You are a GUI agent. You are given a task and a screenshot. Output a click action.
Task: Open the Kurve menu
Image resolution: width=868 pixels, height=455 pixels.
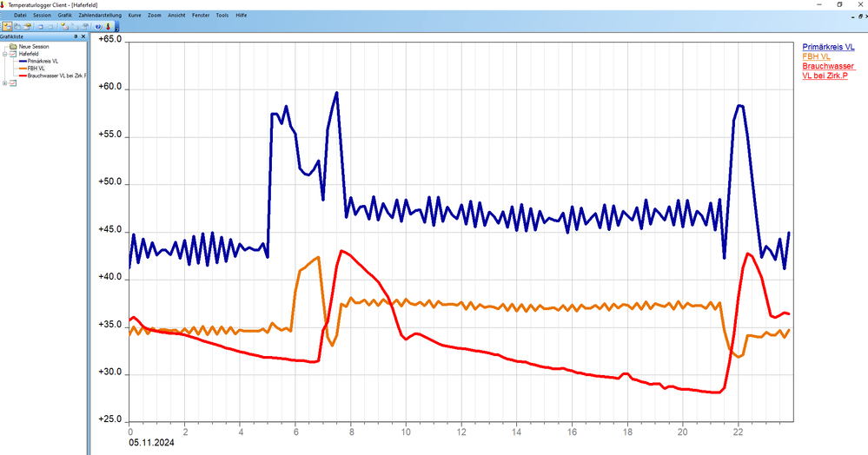coord(135,16)
